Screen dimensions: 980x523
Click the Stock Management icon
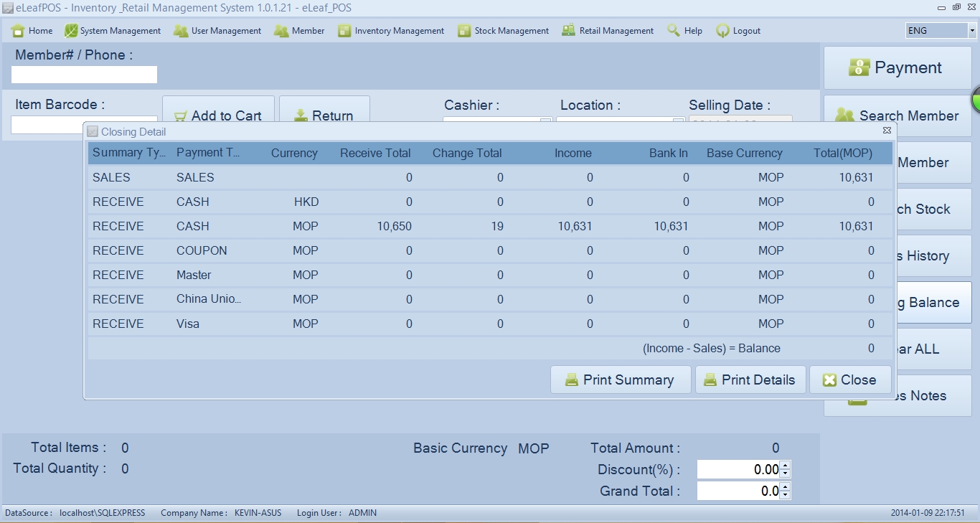pos(464,31)
